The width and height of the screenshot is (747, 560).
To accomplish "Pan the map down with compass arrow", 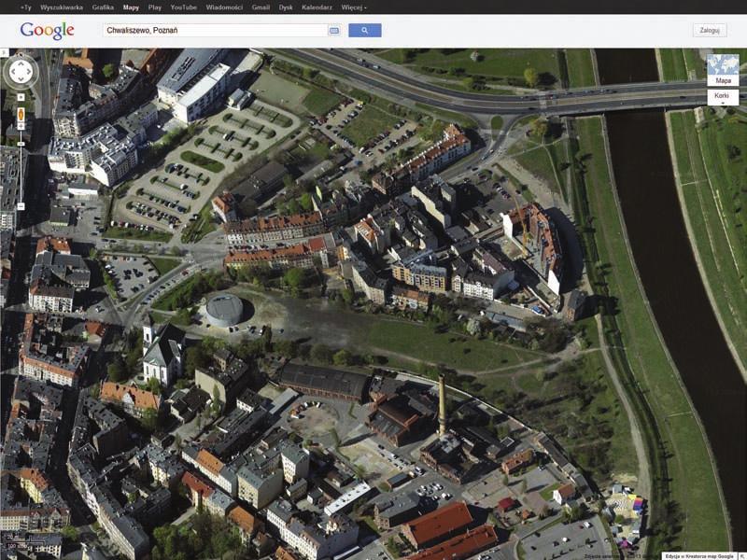I will coord(21,81).
